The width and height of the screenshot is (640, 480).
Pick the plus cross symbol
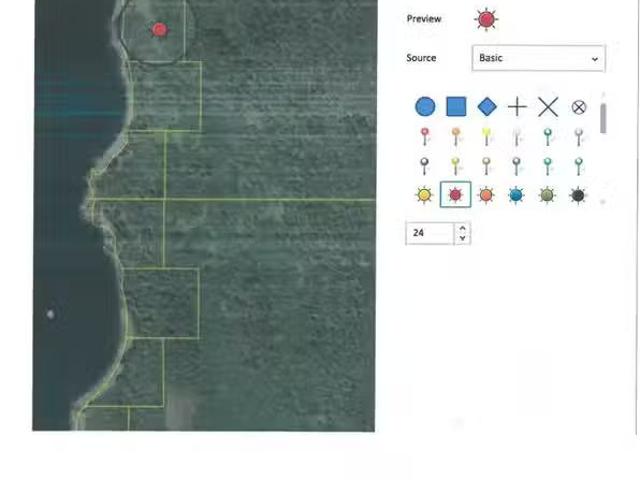(517, 107)
